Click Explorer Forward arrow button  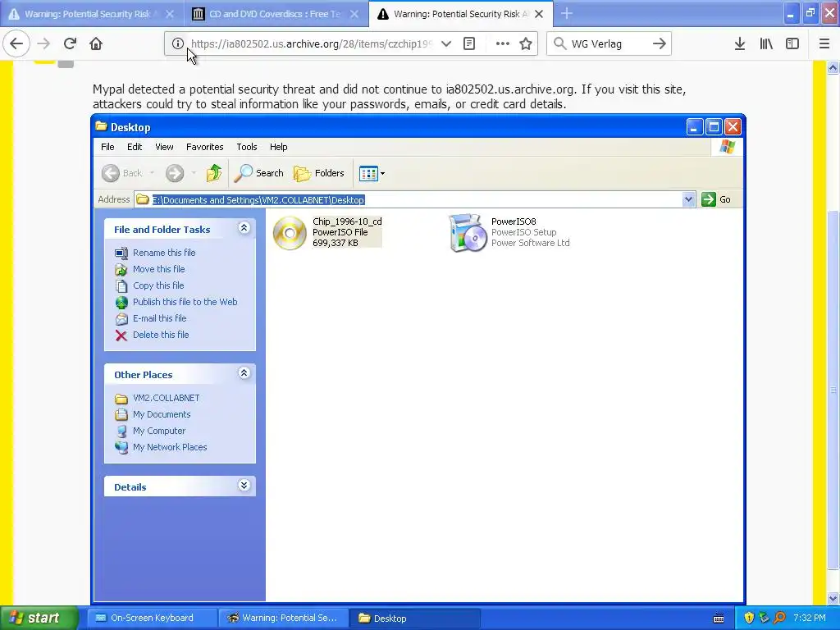click(x=175, y=173)
